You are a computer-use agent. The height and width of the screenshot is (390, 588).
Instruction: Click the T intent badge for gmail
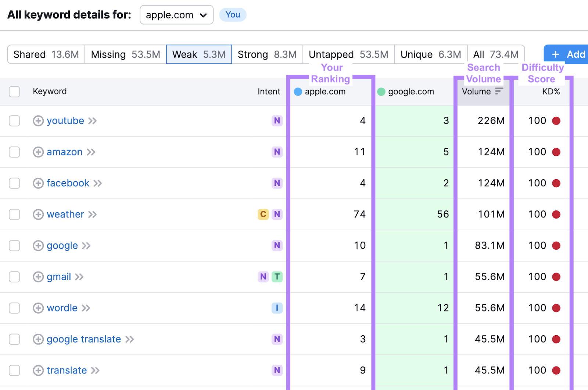(x=277, y=277)
